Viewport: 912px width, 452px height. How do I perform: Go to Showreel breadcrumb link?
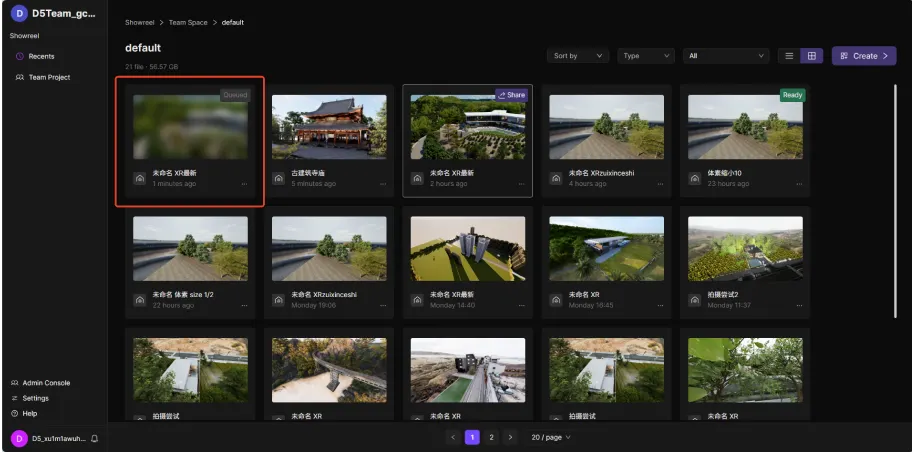coord(140,22)
